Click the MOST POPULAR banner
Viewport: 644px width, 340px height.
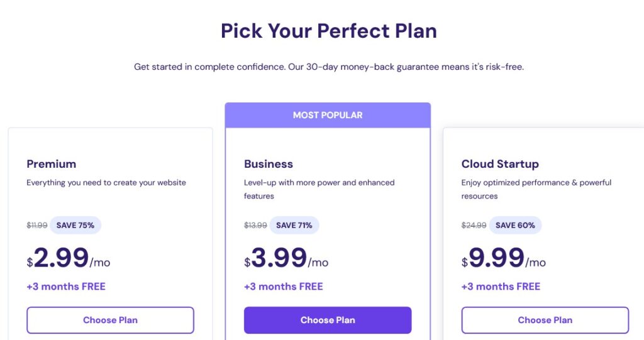[328, 115]
